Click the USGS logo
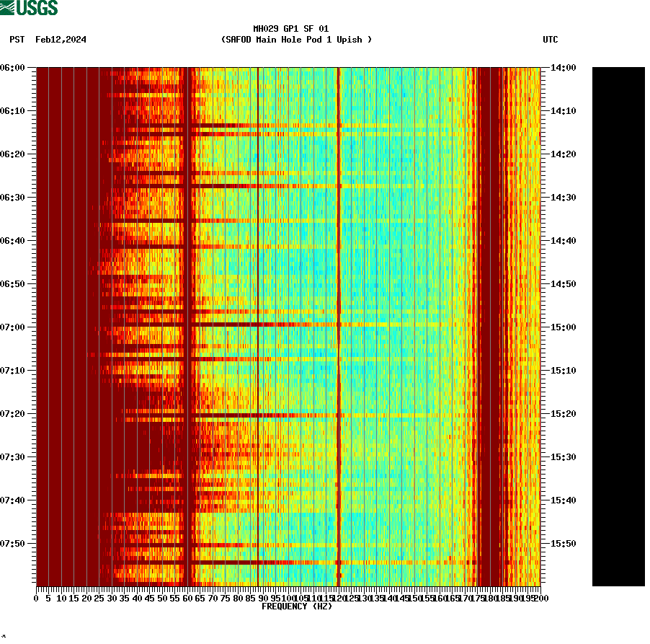This screenshot has width=650, height=644. [29, 8]
